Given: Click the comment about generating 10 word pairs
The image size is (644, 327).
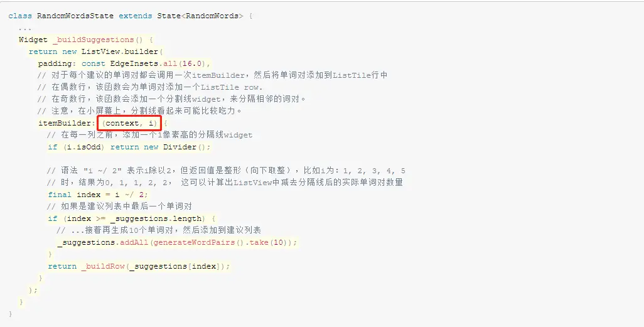Looking at the screenshot, I should point(159,230).
